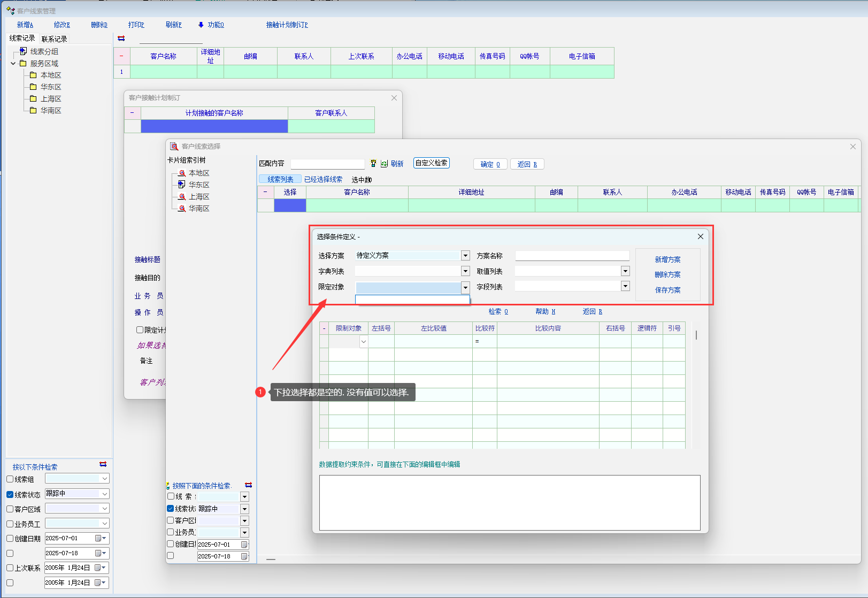
Task: Open the 选择方案 dropdown arrow
Action: [465, 256]
